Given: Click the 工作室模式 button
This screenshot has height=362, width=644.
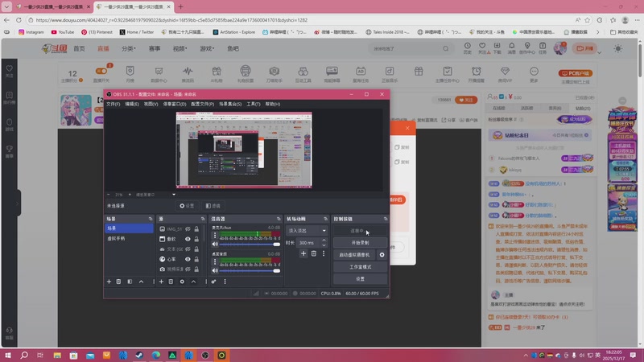Looking at the screenshot, I should [360, 266].
